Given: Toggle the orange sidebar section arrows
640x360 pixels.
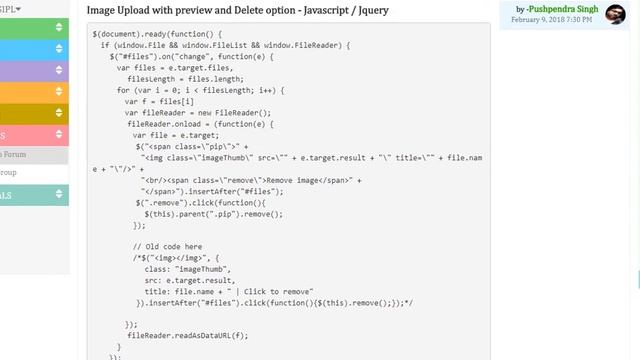Looking at the screenshot, I should click(59, 91).
